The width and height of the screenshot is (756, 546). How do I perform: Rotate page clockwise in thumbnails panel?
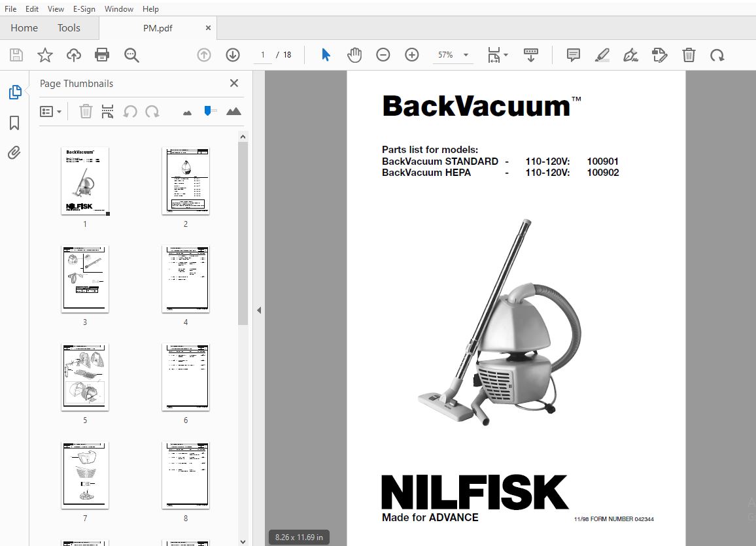(x=152, y=111)
